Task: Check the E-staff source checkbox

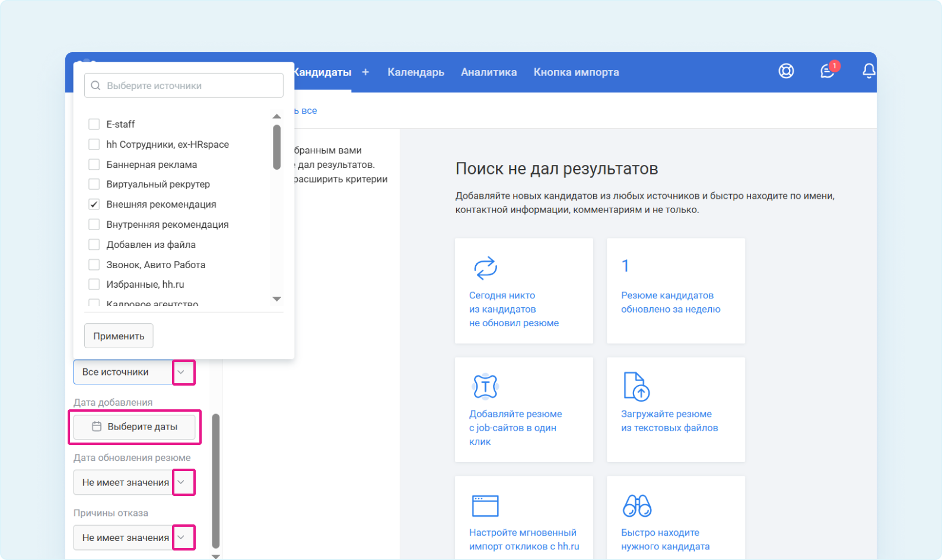Action: [94, 124]
